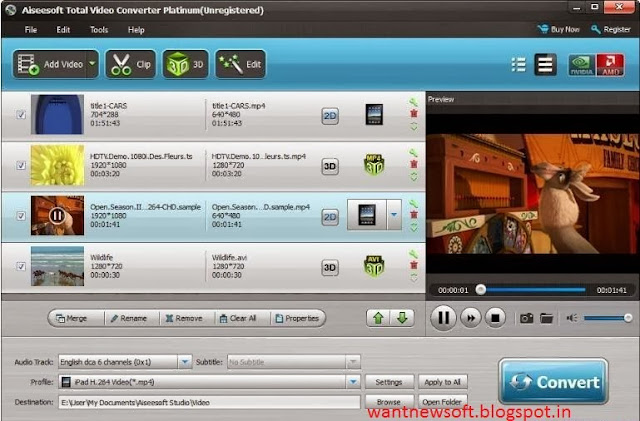
Task: Click MP4 3D profile icon for HDTV.Demo
Action: click(x=374, y=165)
